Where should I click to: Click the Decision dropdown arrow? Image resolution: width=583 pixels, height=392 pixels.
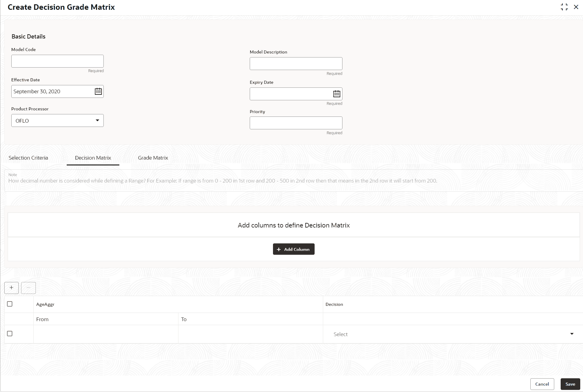[x=572, y=334]
